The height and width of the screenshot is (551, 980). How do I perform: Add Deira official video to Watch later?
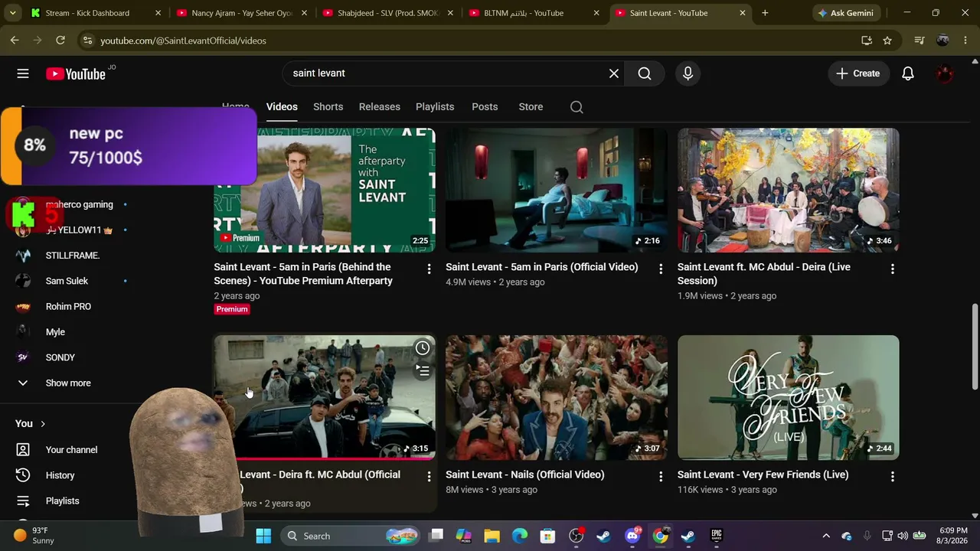[x=423, y=348]
